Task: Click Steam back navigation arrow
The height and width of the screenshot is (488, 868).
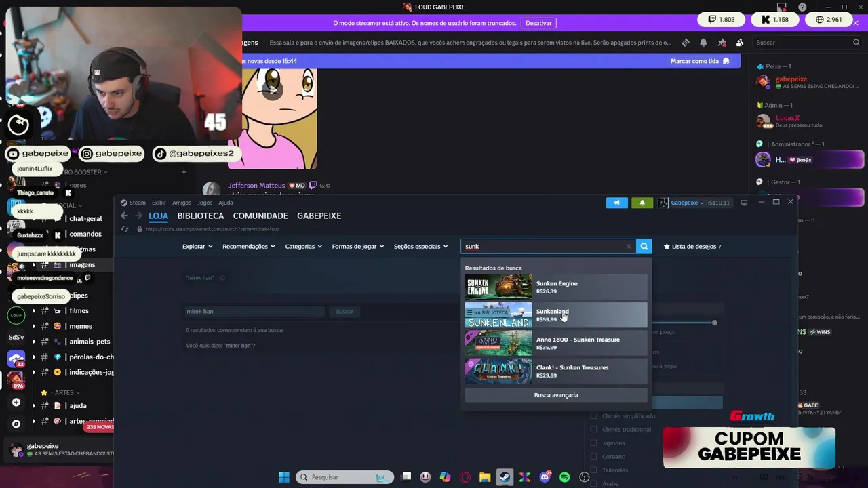Action: pos(124,216)
